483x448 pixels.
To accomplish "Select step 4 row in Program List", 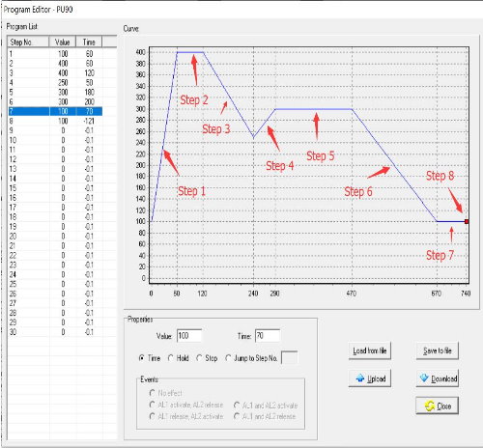I will point(55,83).
